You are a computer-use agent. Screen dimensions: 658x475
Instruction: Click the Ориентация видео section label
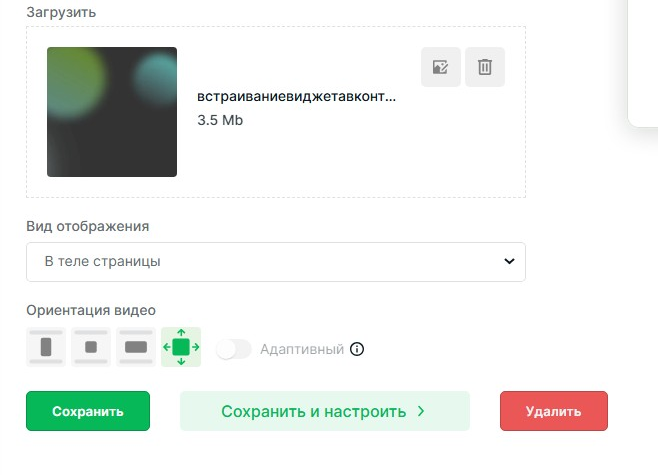[x=91, y=311]
